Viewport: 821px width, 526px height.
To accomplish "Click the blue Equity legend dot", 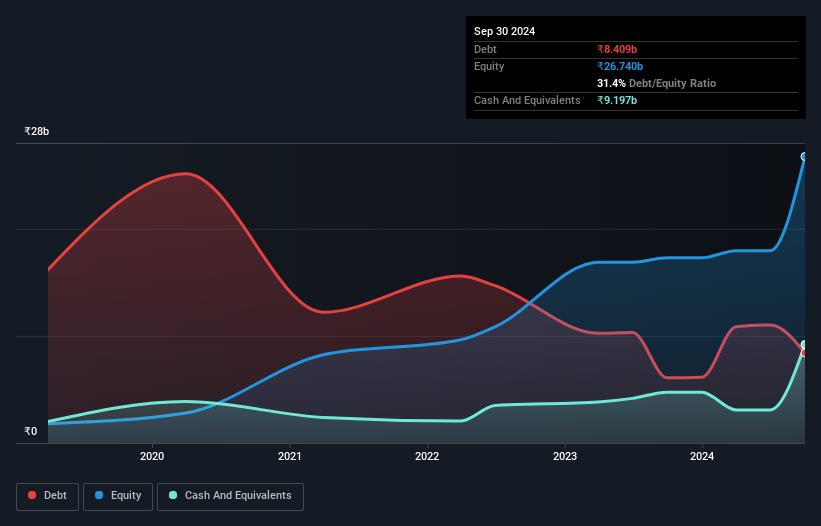I will 99,495.
